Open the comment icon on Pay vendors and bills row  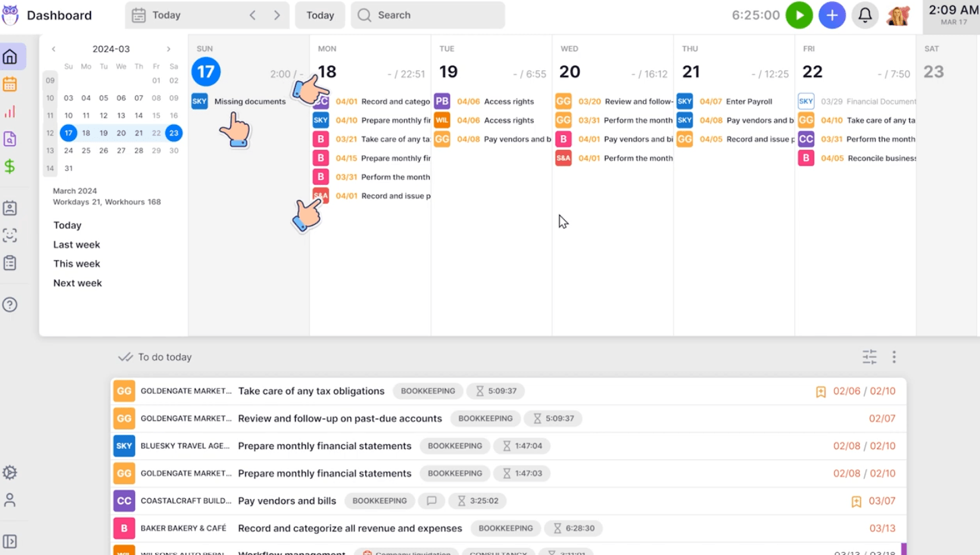[432, 501]
